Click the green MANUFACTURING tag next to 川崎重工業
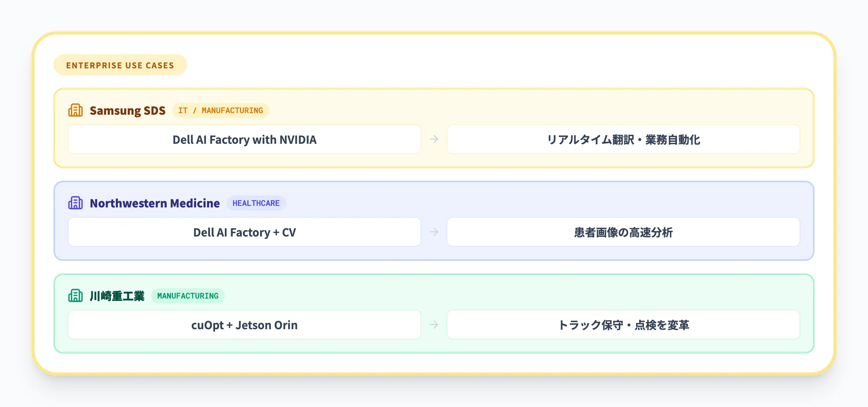The height and width of the screenshot is (407, 868). point(188,296)
